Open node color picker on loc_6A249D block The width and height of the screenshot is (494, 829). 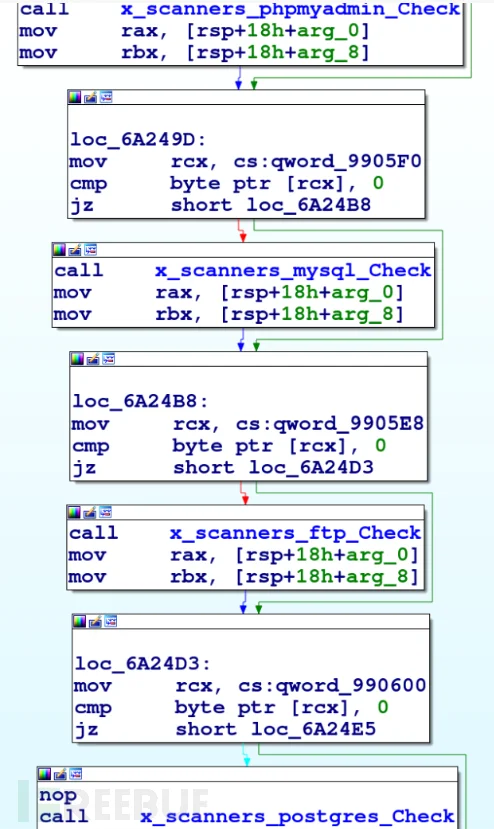(x=75, y=97)
